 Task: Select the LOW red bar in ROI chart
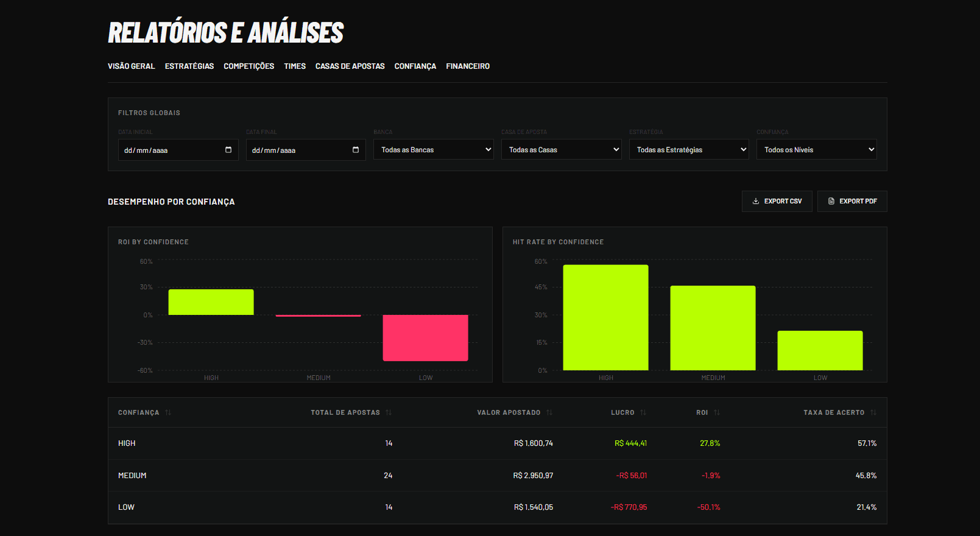[425, 338]
